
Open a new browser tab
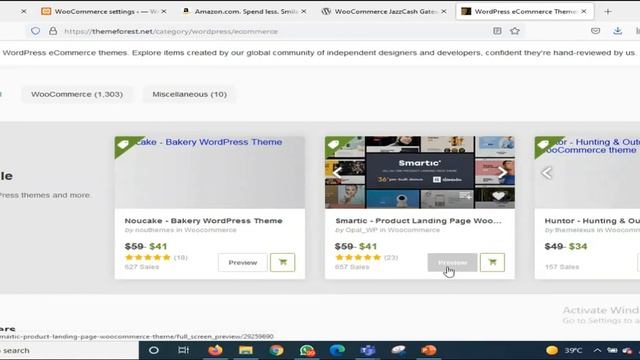coord(608,11)
